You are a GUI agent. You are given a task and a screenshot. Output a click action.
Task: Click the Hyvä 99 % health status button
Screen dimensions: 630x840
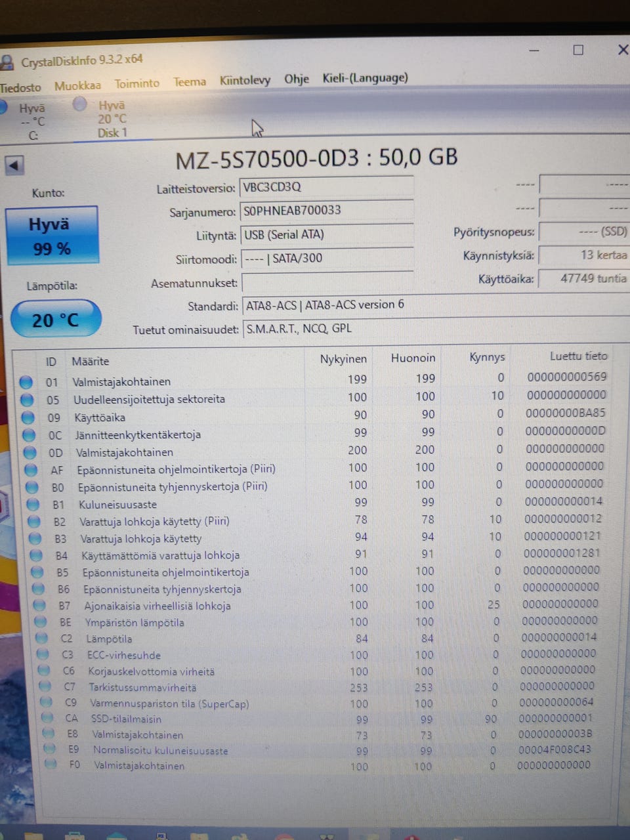(x=52, y=236)
